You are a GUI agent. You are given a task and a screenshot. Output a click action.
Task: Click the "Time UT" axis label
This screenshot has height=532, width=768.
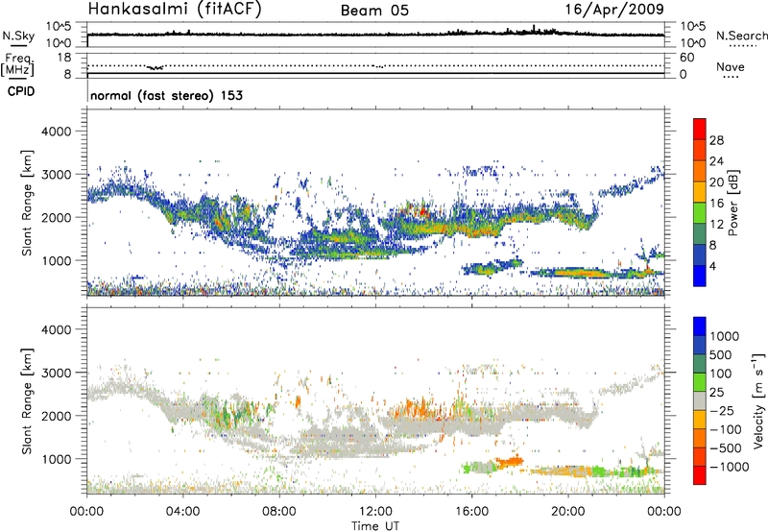(x=375, y=526)
